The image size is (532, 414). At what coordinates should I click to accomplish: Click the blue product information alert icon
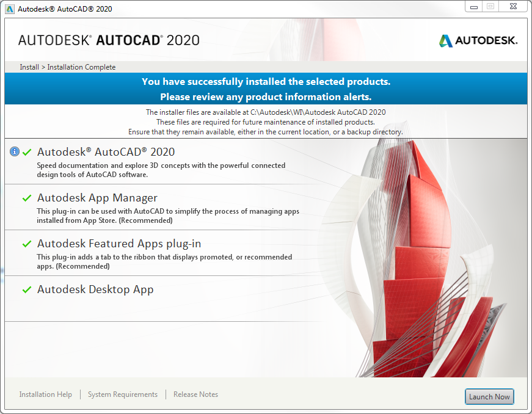pos(15,152)
